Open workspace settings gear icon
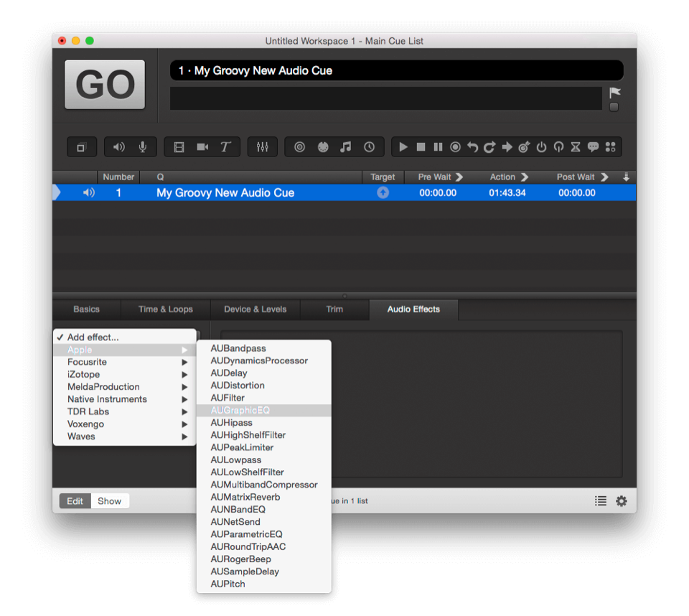The width and height of the screenshot is (689, 616). click(622, 501)
